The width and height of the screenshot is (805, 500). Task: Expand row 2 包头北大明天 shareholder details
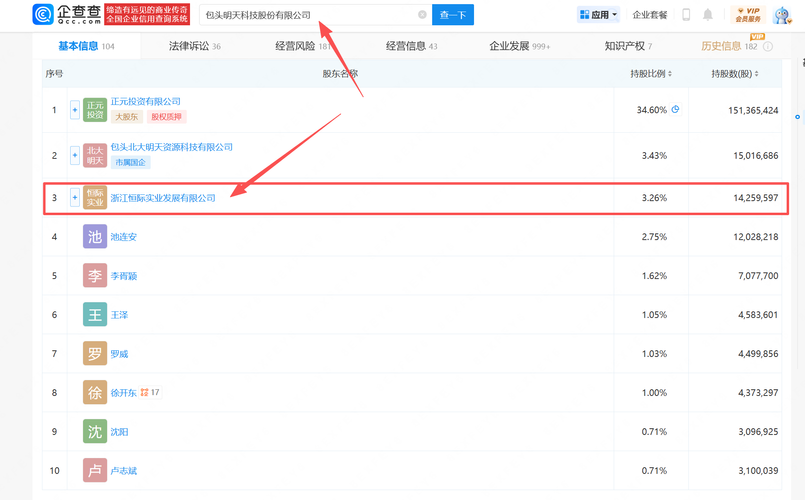74,156
